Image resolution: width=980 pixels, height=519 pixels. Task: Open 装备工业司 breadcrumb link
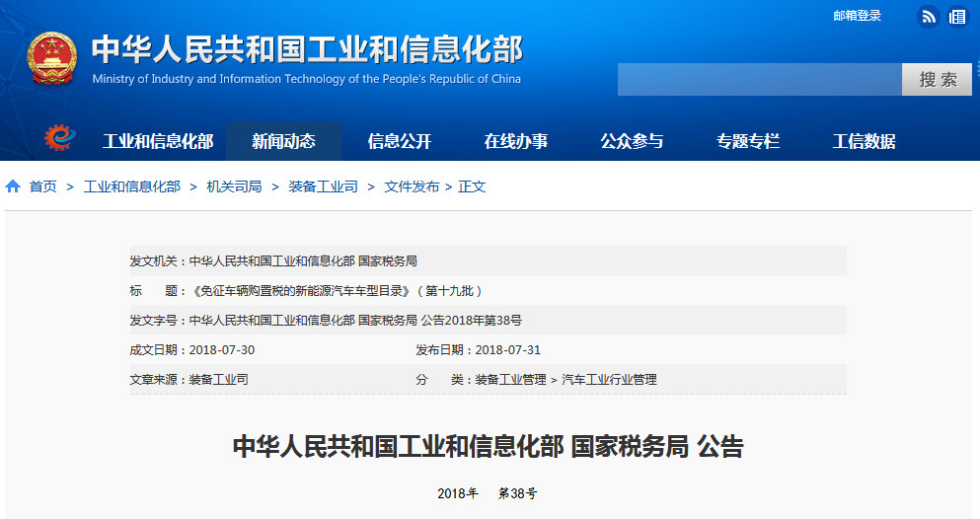[323, 186]
